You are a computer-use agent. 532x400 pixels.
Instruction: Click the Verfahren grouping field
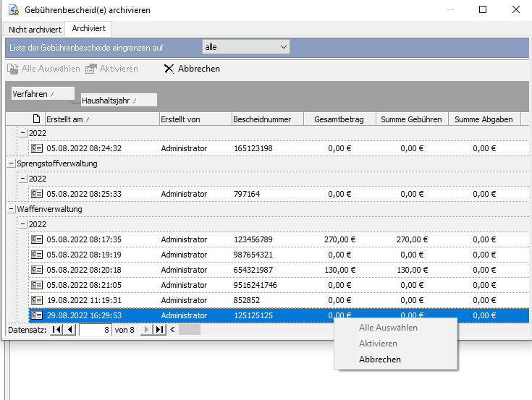43,94
